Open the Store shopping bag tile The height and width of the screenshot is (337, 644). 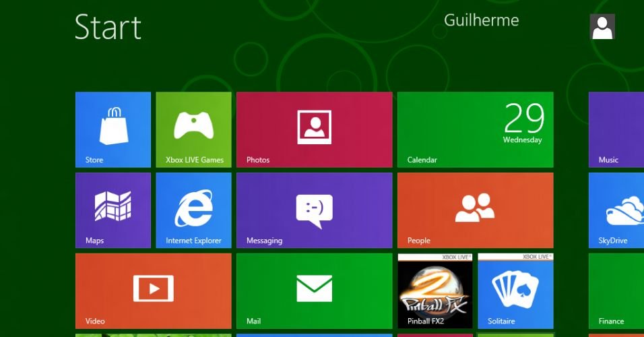point(112,129)
